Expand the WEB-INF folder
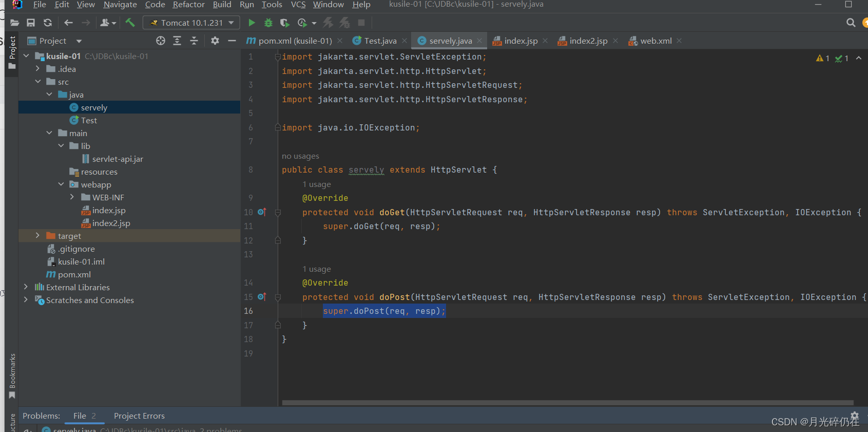Image resolution: width=868 pixels, height=432 pixels. (72, 197)
